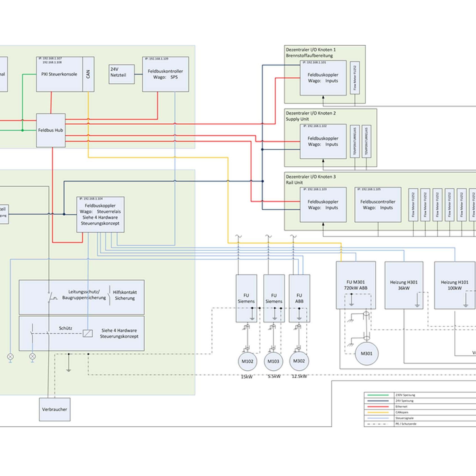
Task: Click the ground arrow inside Heizung H301
Action: (417, 300)
